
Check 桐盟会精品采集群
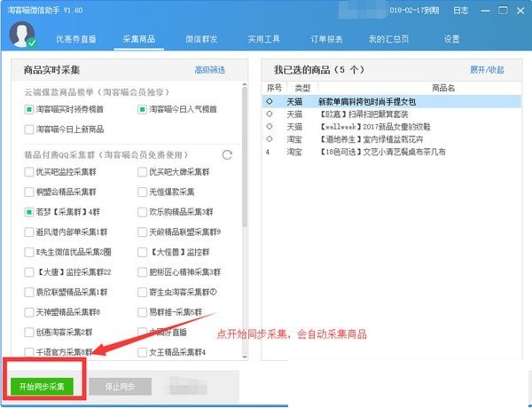click(29, 192)
